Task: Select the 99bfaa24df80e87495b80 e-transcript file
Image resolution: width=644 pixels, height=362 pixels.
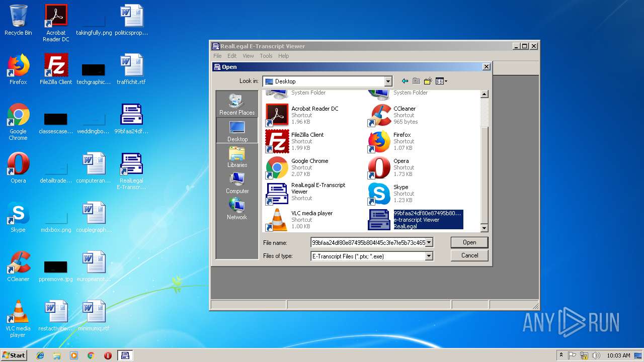Action: tap(416, 220)
